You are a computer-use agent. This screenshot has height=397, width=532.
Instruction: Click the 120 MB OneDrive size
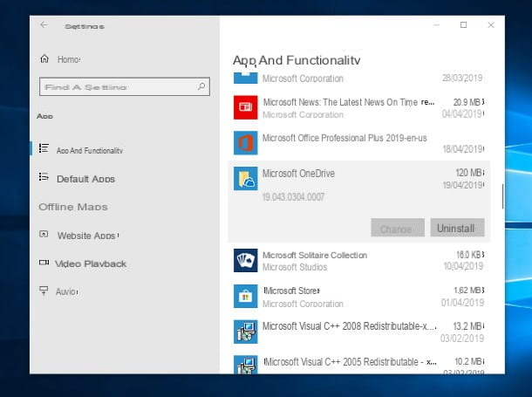pyautogui.click(x=469, y=173)
